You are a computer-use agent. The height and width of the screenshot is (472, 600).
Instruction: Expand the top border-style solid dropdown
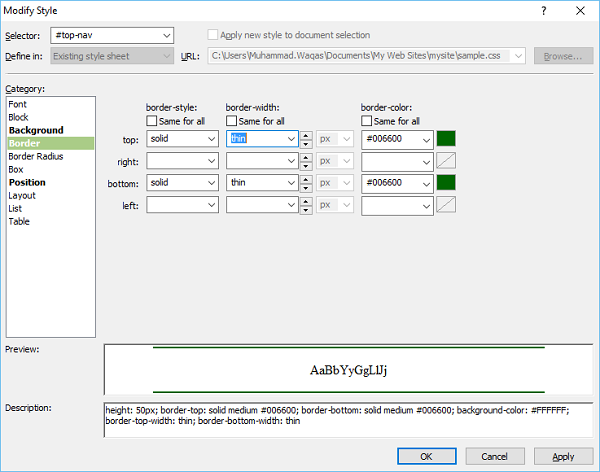click(x=211, y=139)
